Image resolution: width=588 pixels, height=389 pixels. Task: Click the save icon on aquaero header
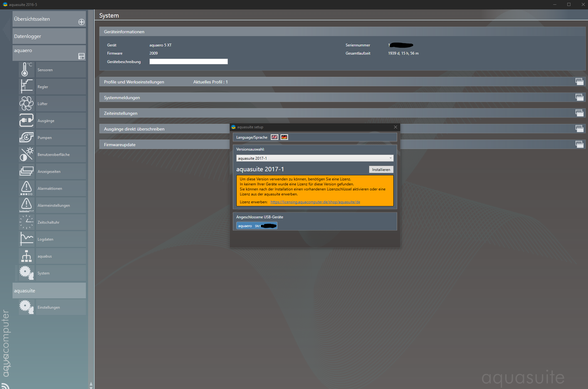click(x=81, y=56)
